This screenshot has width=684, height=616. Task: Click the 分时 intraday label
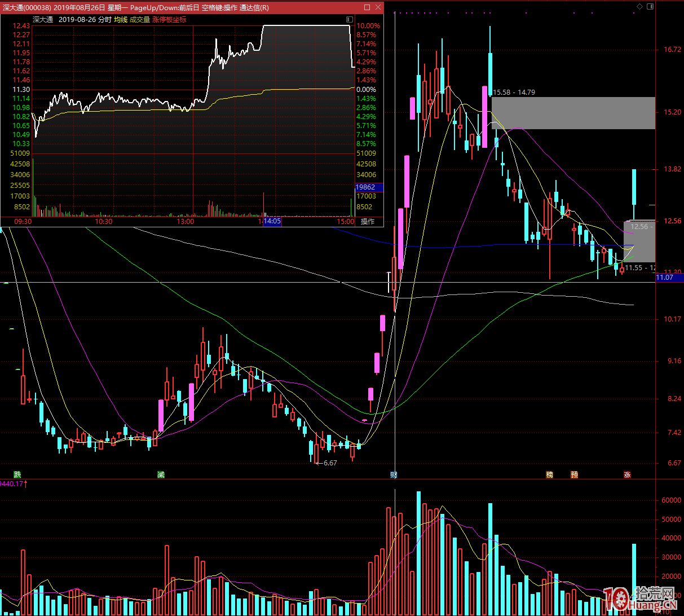click(105, 20)
